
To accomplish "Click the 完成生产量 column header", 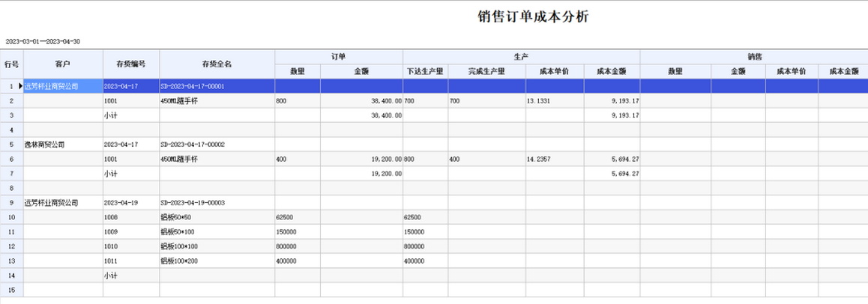I will click(486, 71).
